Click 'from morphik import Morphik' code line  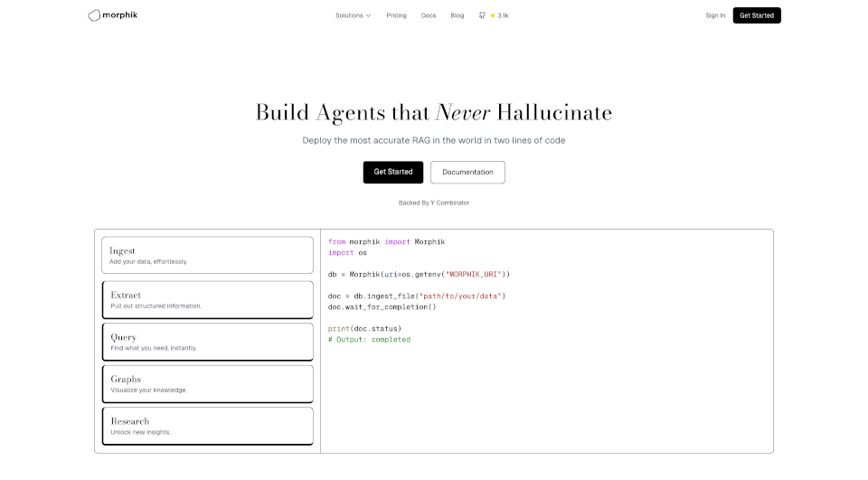[x=386, y=241]
